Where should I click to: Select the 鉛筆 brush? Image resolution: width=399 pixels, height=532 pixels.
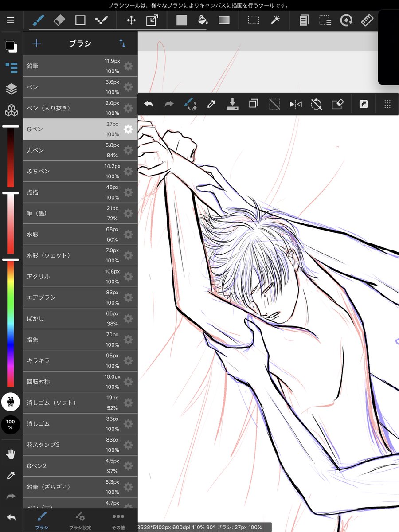[x=80, y=66]
